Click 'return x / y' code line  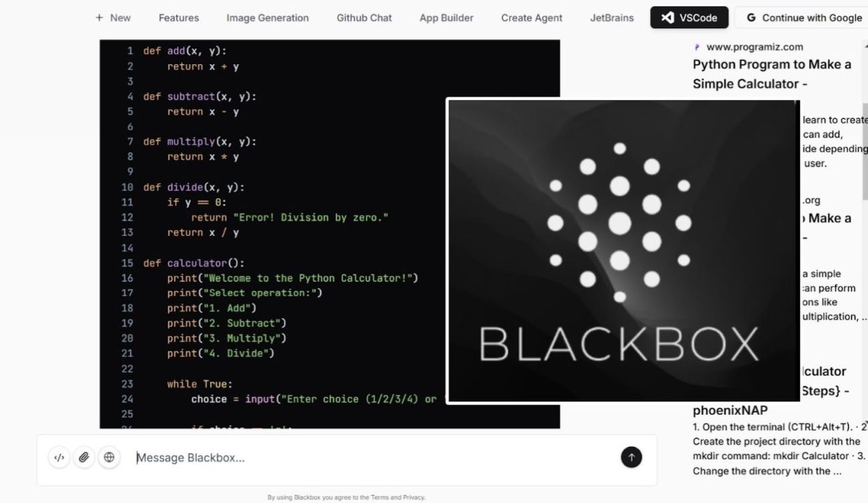click(x=203, y=232)
